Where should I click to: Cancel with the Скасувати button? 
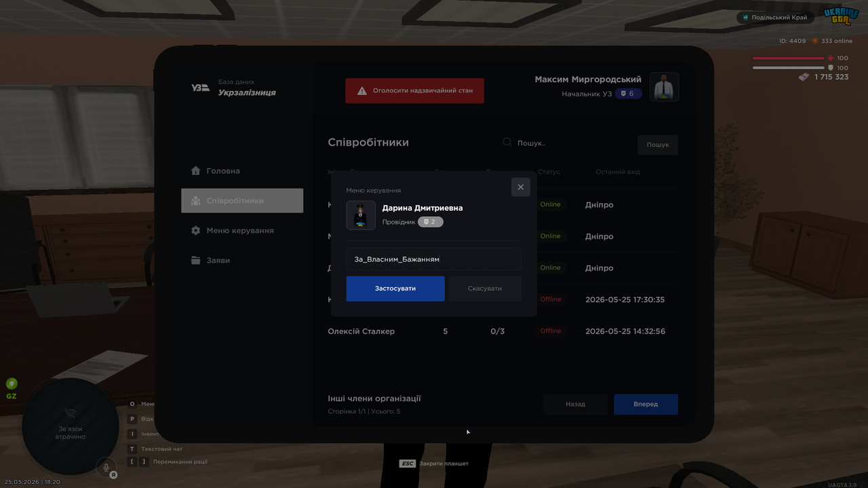485,289
